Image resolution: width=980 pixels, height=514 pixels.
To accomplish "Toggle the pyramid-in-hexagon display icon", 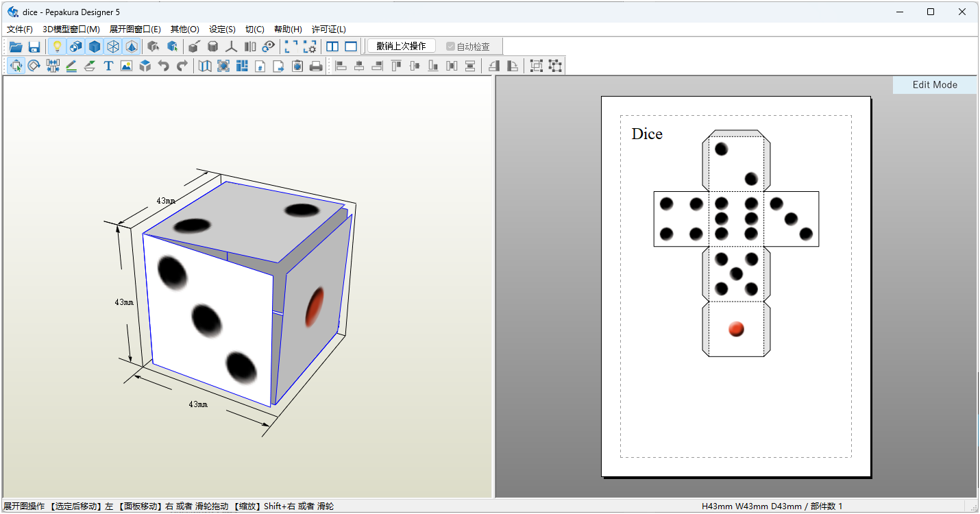I will pos(132,47).
